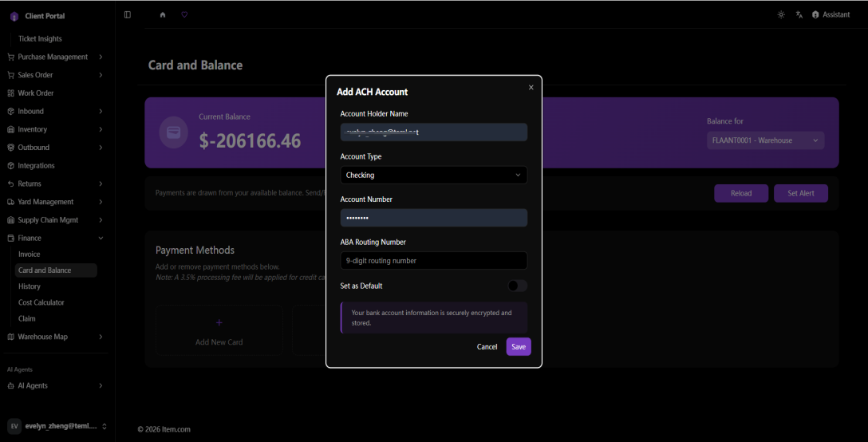This screenshot has width=868, height=442.
Task: Open the Cost Calculator page
Action: point(41,302)
